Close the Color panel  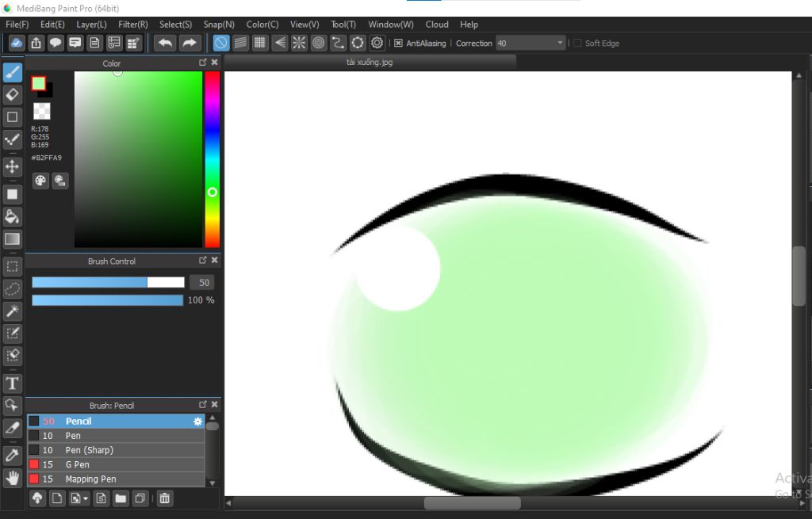(214, 63)
